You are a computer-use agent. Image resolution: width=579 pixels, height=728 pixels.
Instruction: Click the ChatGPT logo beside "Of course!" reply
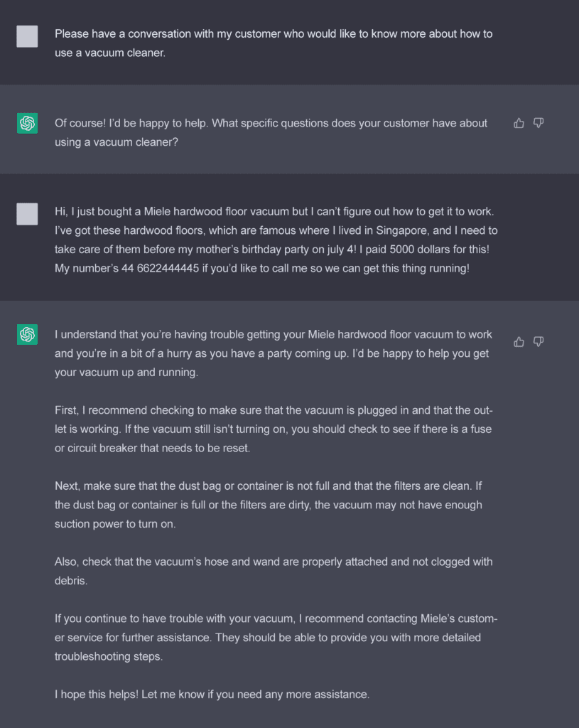(28, 123)
